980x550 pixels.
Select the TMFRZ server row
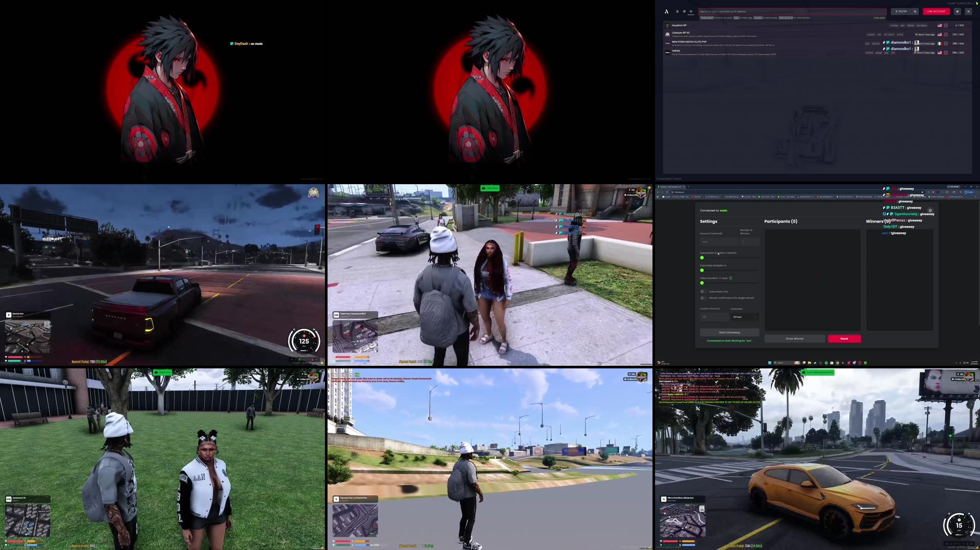[817, 52]
